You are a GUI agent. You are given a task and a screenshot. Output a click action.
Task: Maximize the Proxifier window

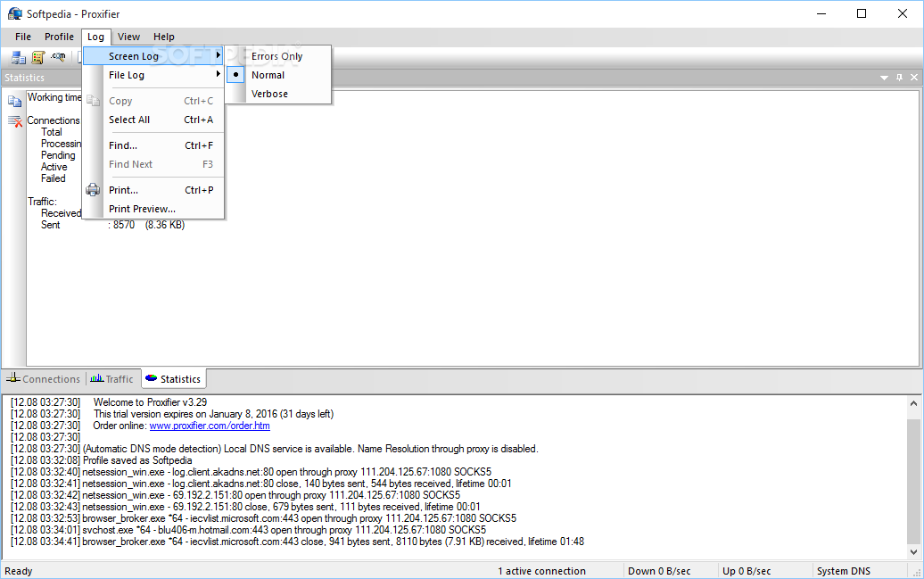coord(862,13)
